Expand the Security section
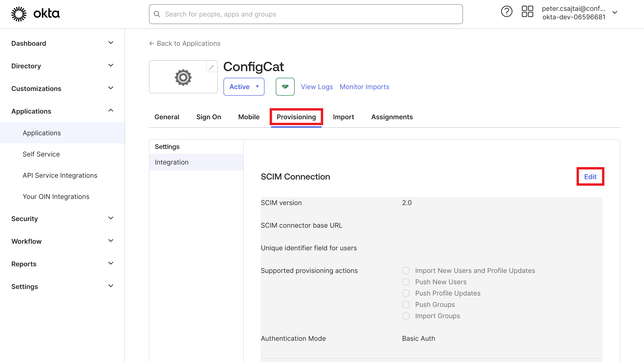Image resolution: width=644 pixels, height=362 pixels. click(x=25, y=218)
